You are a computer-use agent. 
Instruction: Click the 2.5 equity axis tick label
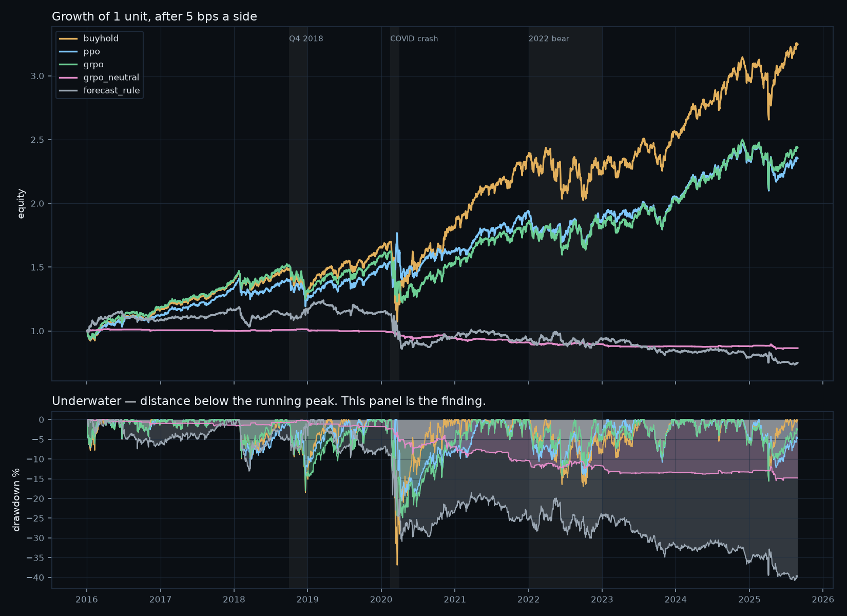[x=37, y=140]
